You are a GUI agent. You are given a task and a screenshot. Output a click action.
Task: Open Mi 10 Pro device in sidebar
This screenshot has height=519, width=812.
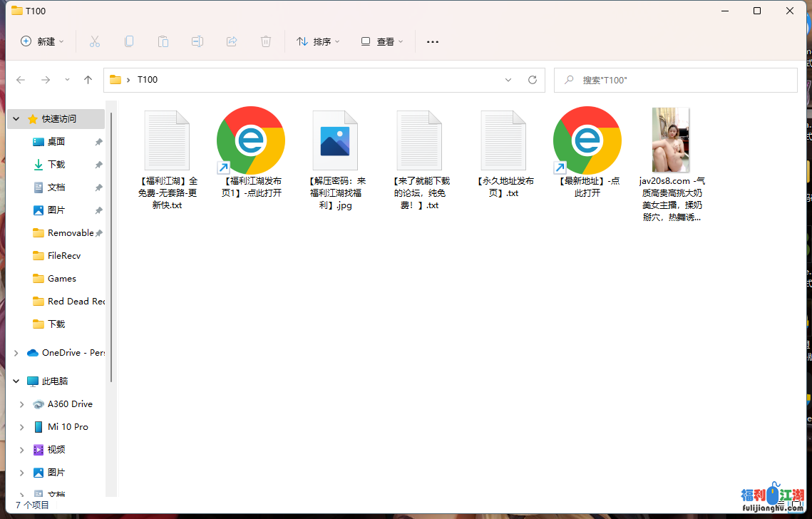pos(68,427)
